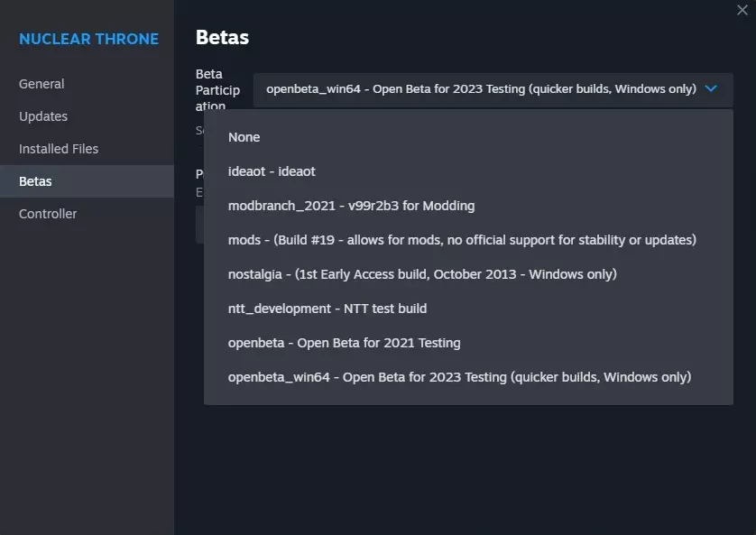
Task: Select openbeta_win64 in the dropdown list
Action: (459, 377)
